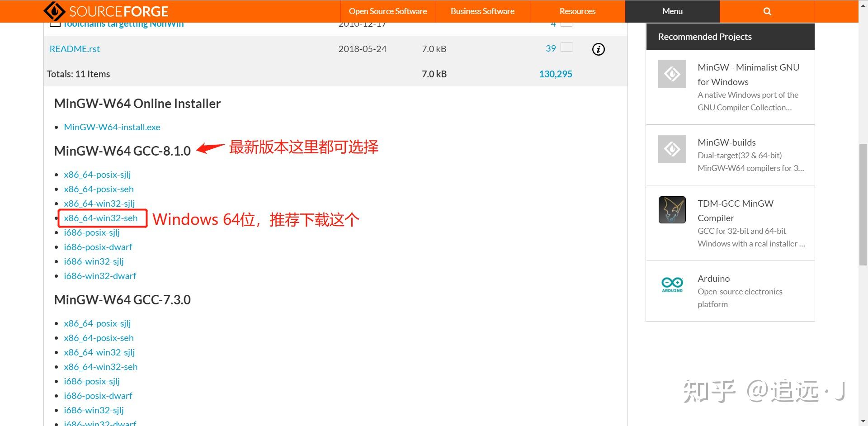Click the 130,295 total downloads number
868x426 pixels.
tap(556, 74)
